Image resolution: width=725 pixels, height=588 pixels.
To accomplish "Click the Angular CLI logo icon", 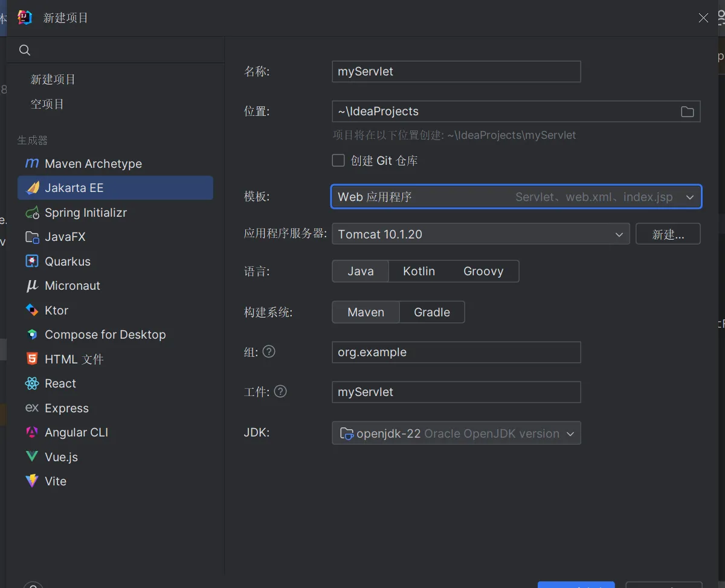I will click(32, 432).
